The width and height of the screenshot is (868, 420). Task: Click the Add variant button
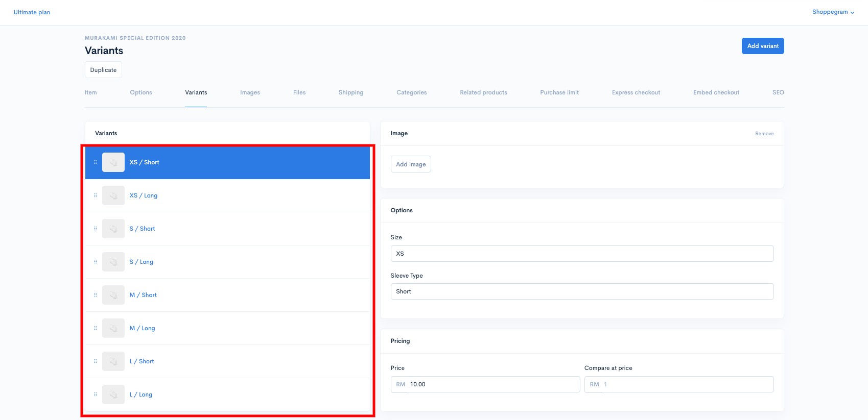[x=763, y=46]
